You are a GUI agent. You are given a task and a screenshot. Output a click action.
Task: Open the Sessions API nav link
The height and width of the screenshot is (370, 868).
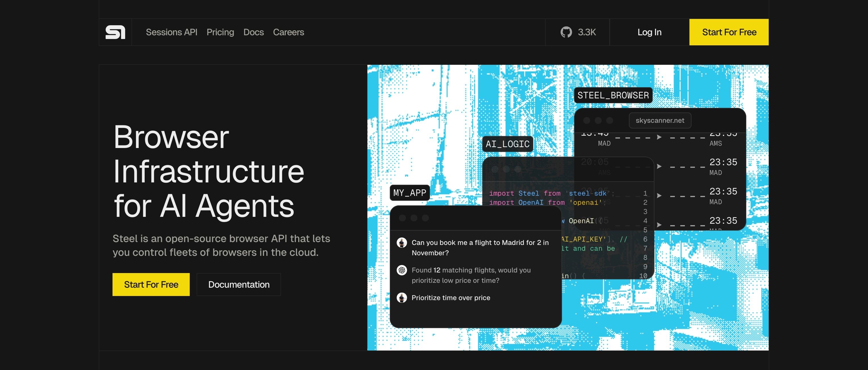tap(172, 32)
